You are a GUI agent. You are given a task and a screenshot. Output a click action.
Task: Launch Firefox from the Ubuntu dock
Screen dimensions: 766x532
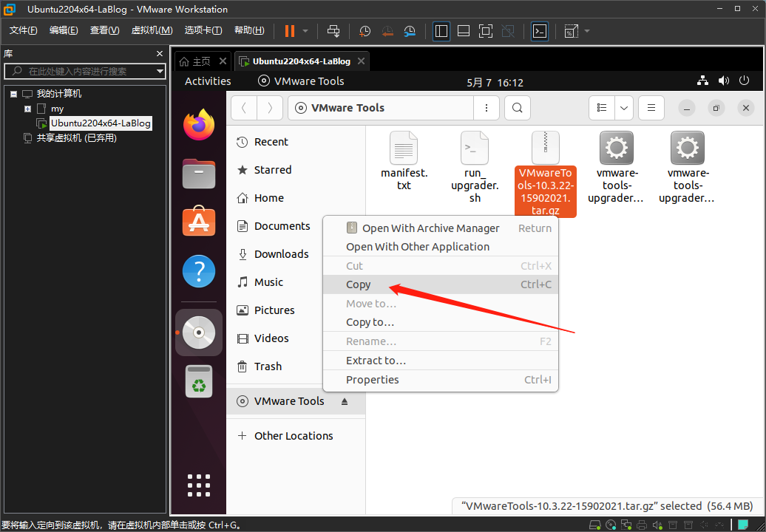[199, 124]
